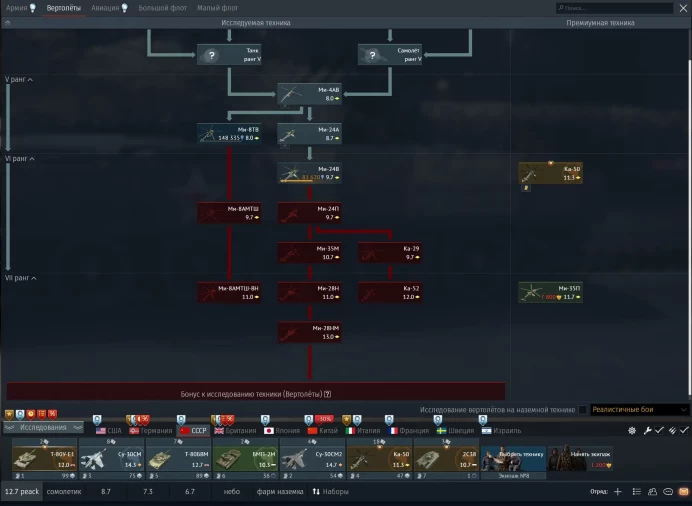
Task: Collapse the VI ранг section
Action: (x=19, y=158)
